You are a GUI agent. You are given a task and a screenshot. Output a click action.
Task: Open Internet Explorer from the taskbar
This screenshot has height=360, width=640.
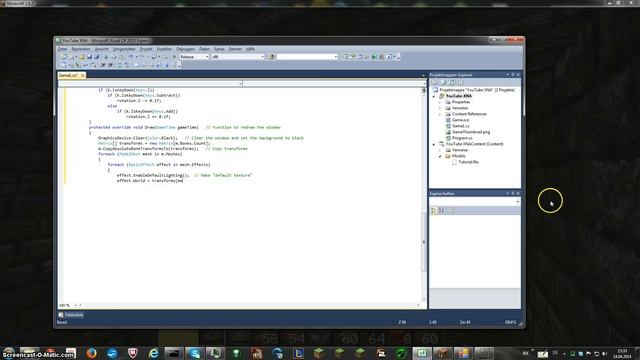click(153, 353)
